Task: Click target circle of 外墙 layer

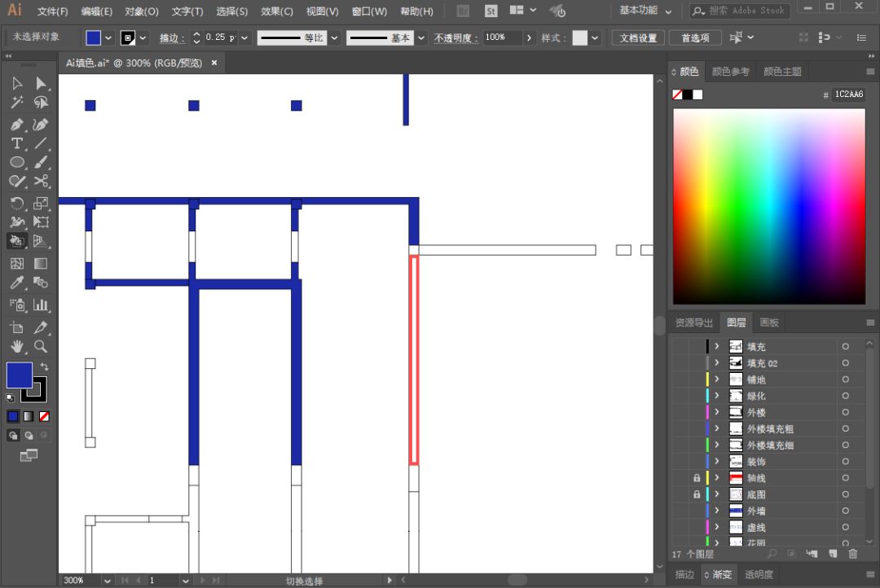Action: (845, 511)
